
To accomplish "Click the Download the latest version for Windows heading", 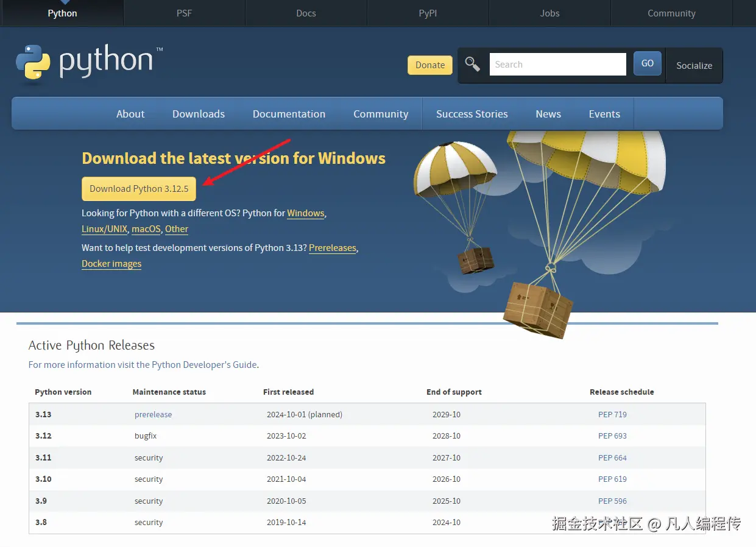I will 233,158.
